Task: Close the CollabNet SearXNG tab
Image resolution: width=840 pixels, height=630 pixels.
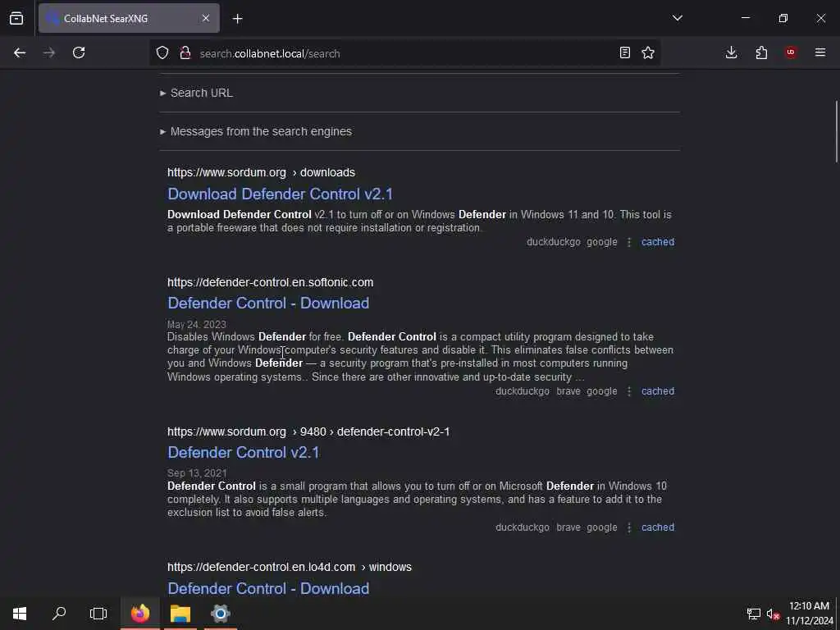Action: point(206,18)
